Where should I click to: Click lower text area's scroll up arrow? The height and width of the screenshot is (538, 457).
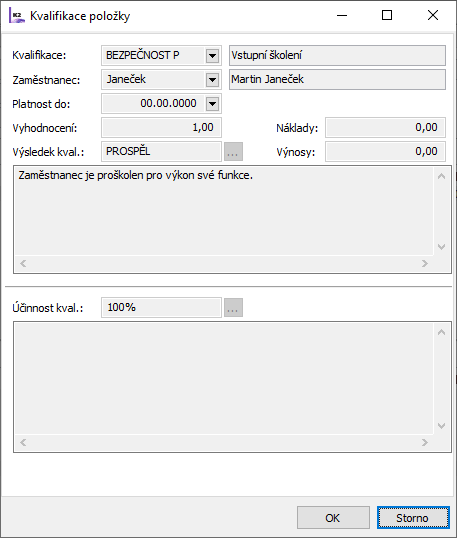[x=442, y=332]
